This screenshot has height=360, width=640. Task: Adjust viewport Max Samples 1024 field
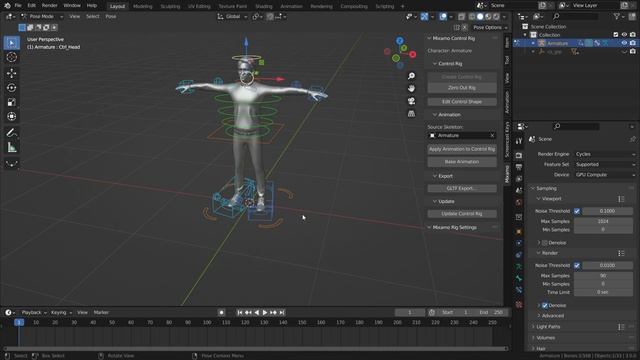click(603, 221)
